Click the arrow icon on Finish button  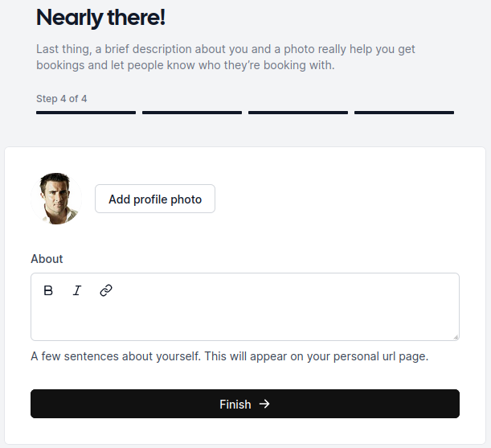[265, 404]
